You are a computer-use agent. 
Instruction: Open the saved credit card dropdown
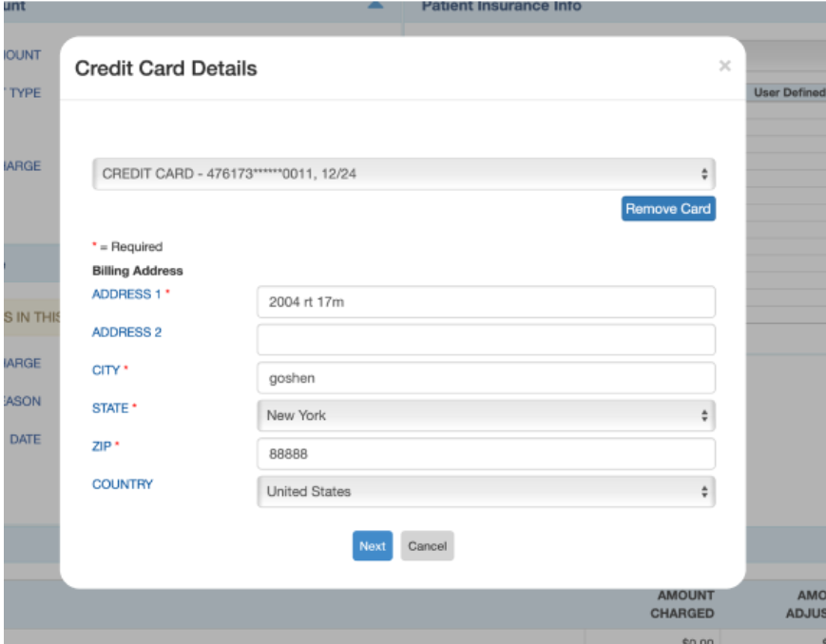[403, 175]
